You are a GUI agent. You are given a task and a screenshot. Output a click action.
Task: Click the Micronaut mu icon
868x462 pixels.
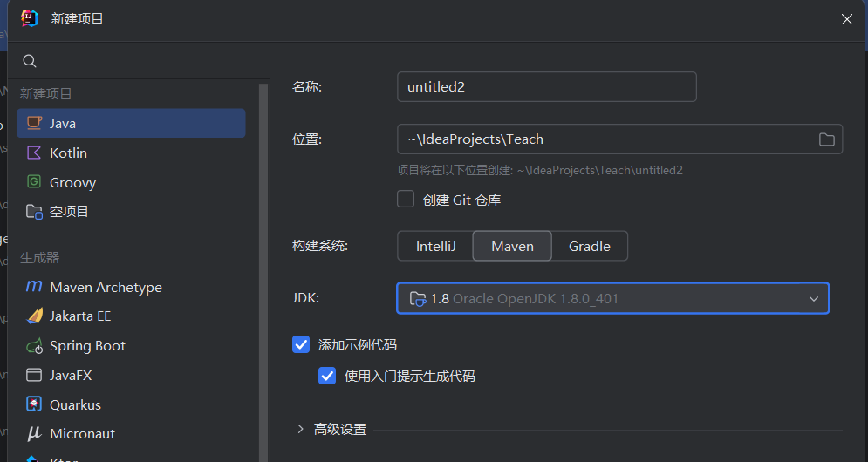point(34,434)
